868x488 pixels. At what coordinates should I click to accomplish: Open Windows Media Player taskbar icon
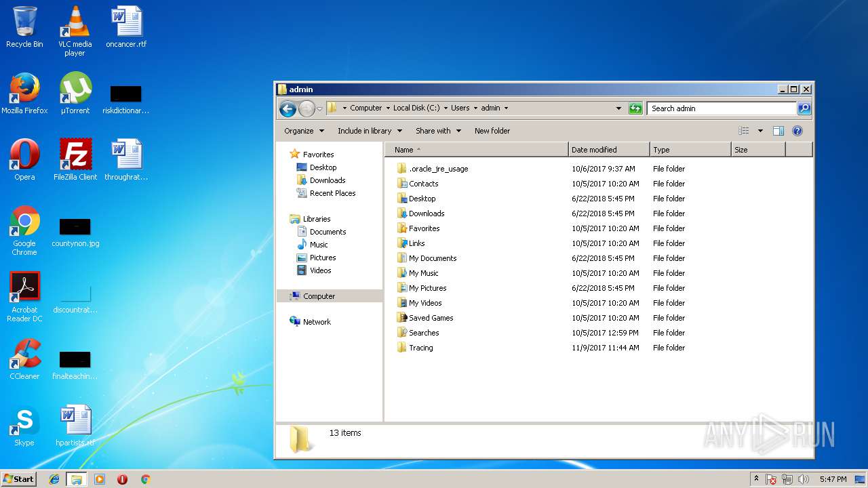pos(100,479)
